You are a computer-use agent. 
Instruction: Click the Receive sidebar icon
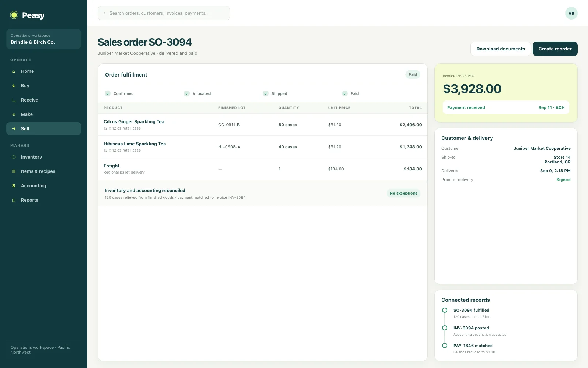pos(14,100)
